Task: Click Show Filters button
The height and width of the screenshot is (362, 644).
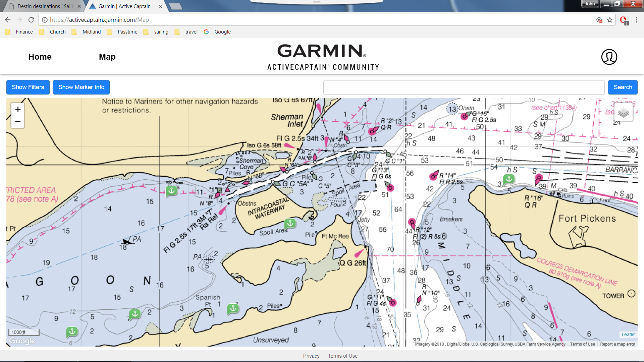Action: point(28,87)
